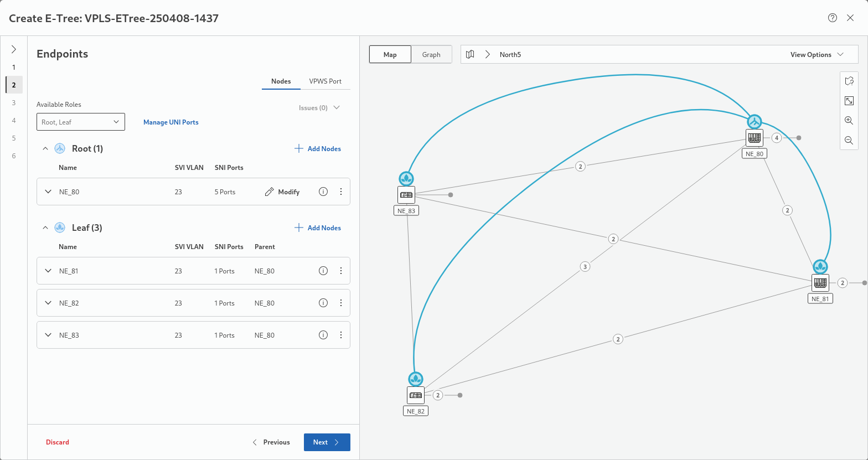The image size is (868, 460).
Task: Switch to Graph view
Action: tap(431, 54)
